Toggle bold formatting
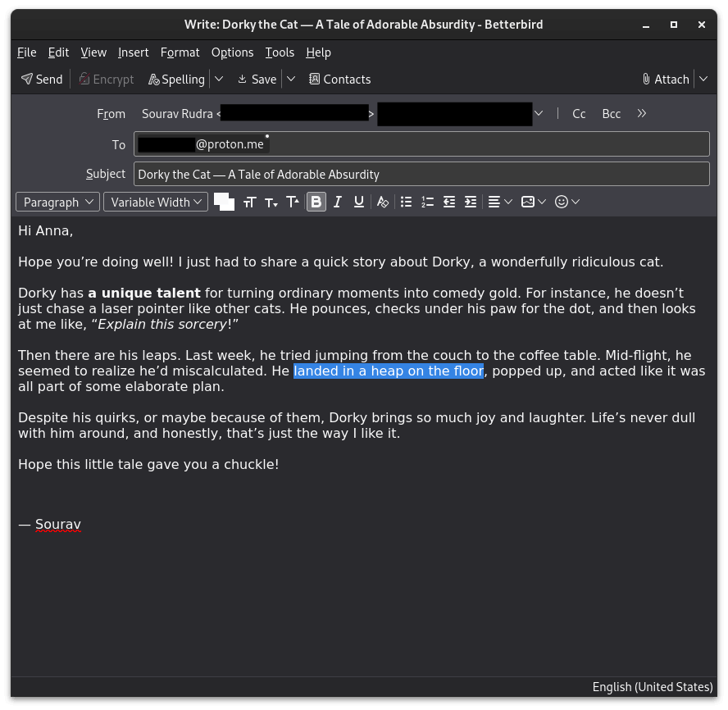Image resolution: width=728 pixels, height=710 pixels. coord(316,201)
